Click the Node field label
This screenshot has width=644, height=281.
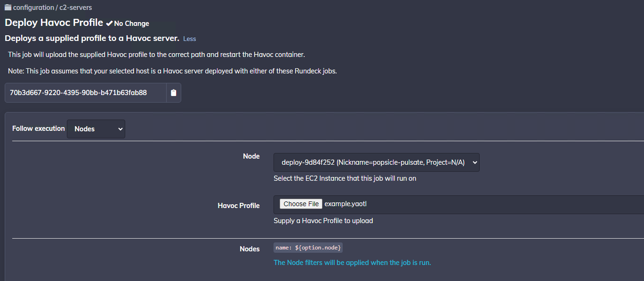pos(251,156)
